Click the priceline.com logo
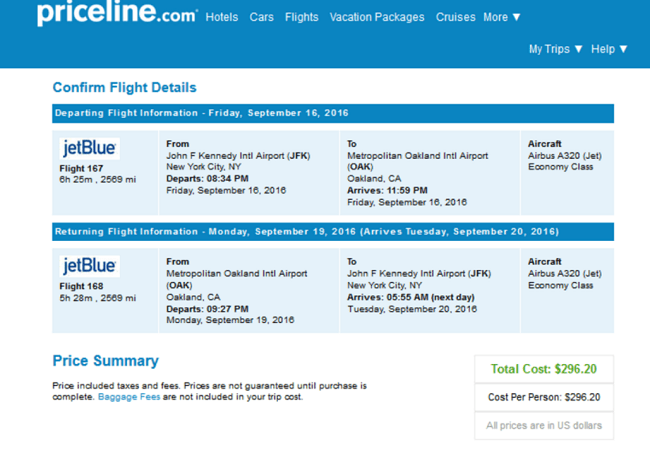The width and height of the screenshot is (650, 475). pos(117,14)
